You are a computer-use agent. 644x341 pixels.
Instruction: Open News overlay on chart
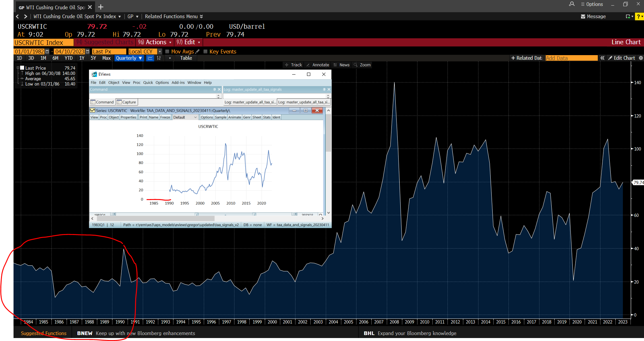[x=341, y=65]
